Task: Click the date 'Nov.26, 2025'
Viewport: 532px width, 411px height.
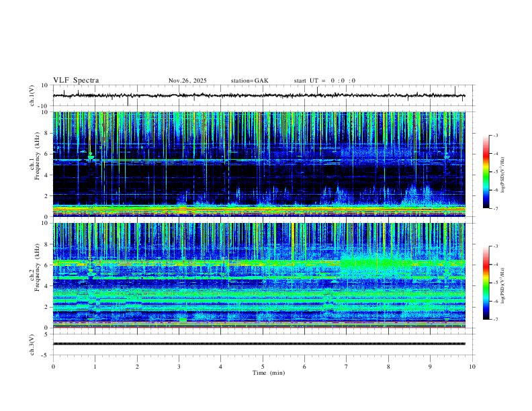Action: (187, 81)
